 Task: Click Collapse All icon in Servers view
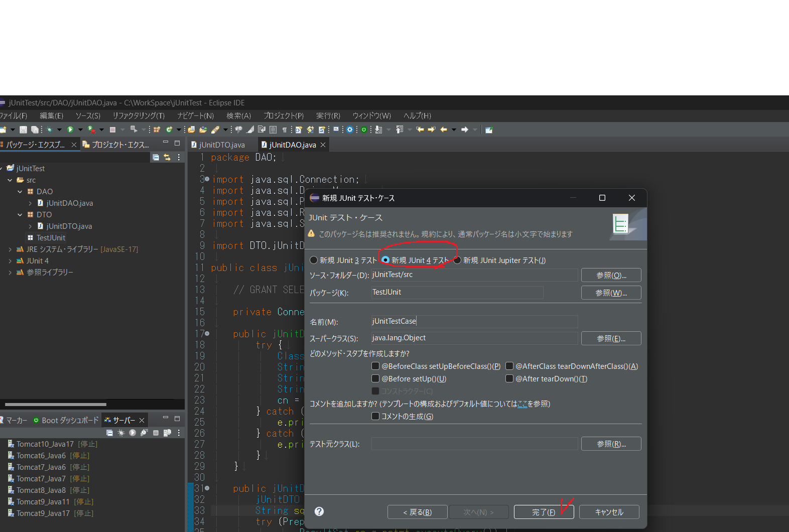(109, 433)
